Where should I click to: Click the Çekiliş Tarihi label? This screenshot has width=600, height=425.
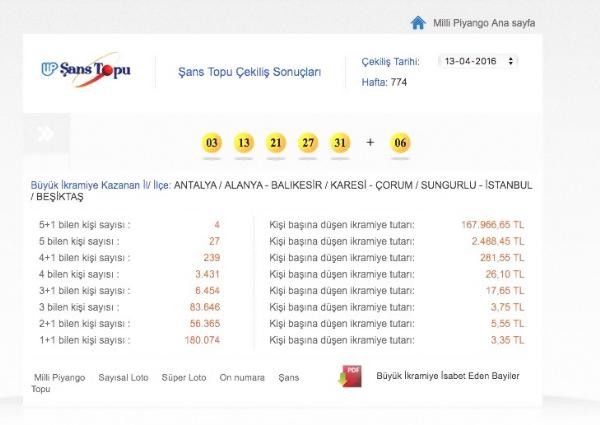click(390, 62)
